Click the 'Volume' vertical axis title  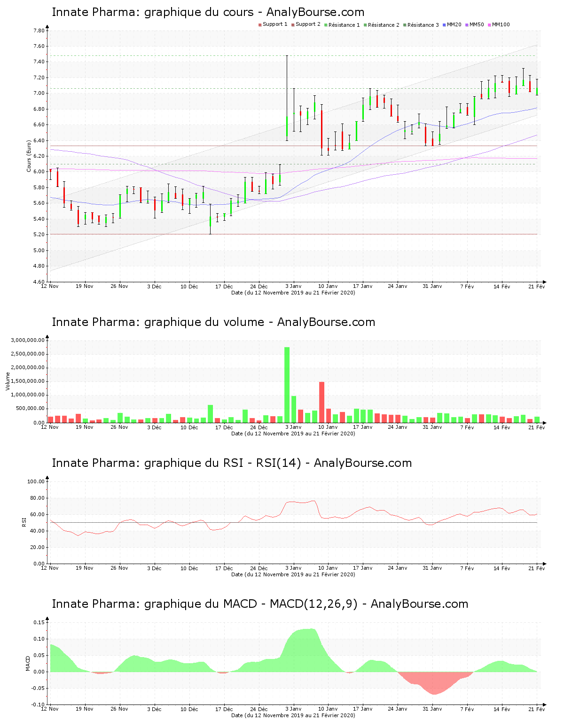8,381
